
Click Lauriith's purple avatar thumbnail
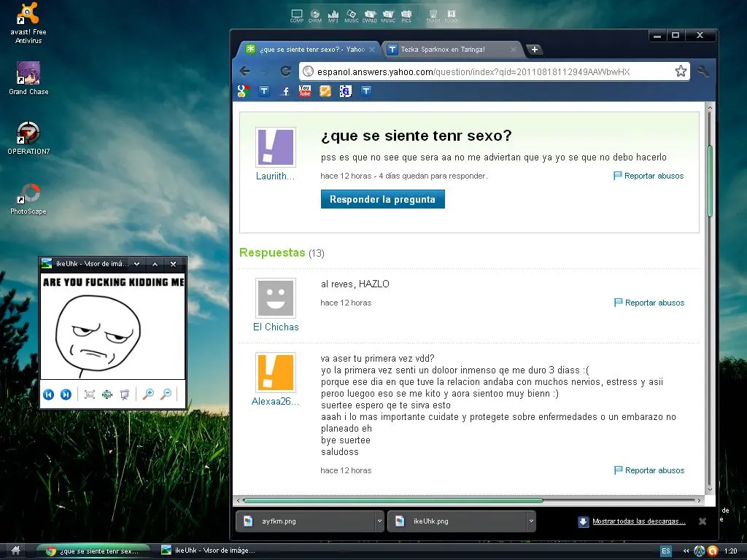(x=276, y=147)
